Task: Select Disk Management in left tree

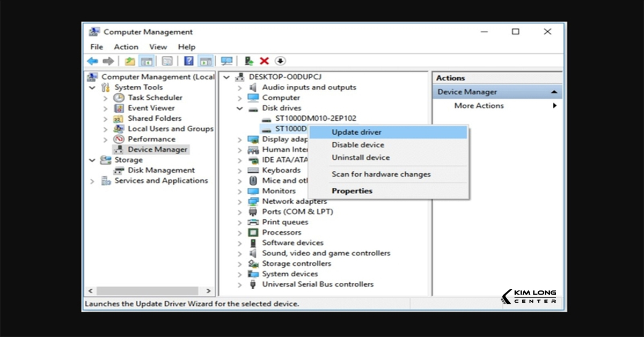Action: [x=161, y=170]
